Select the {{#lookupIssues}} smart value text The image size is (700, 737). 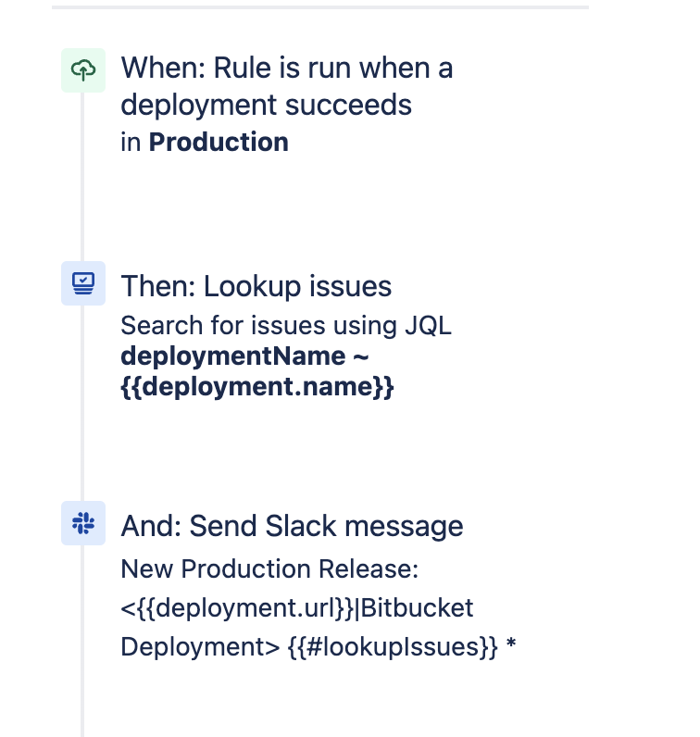392,647
